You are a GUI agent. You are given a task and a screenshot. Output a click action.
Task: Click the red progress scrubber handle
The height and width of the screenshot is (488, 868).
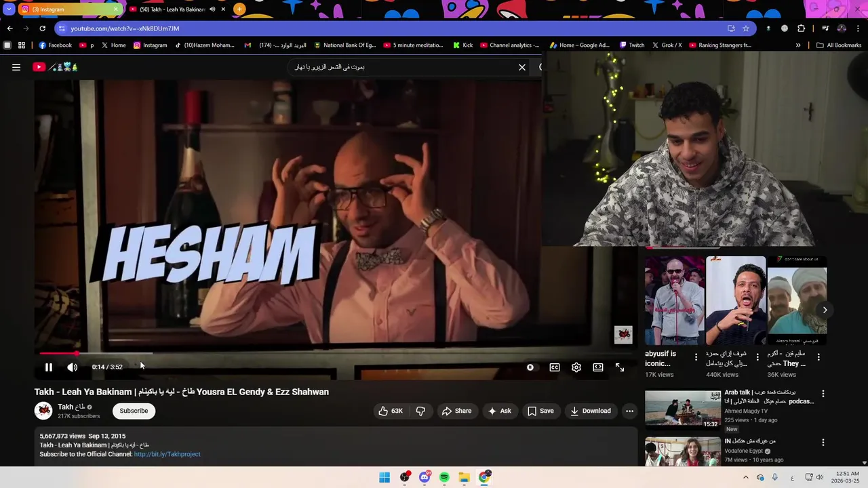[x=76, y=353]
